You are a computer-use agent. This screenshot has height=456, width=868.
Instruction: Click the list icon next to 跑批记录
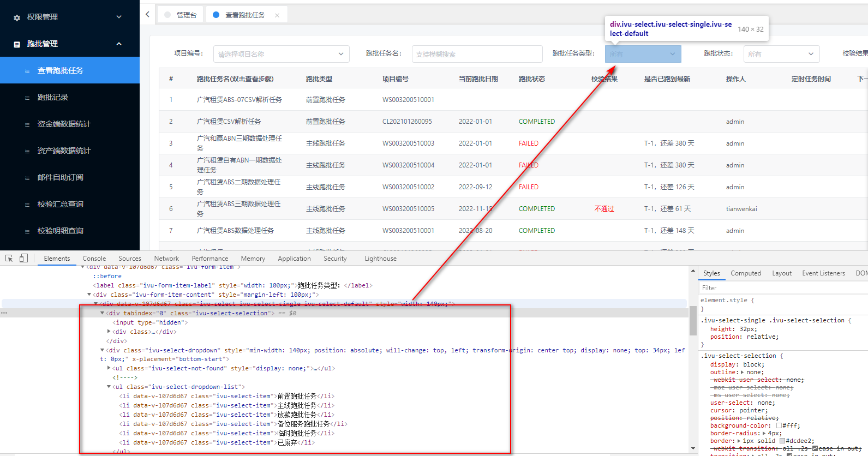(27, 98)
